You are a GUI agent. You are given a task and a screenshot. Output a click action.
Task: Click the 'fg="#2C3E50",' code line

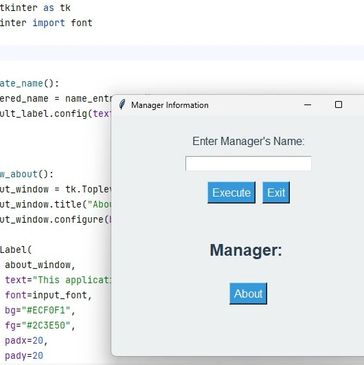tap(40, 326)
